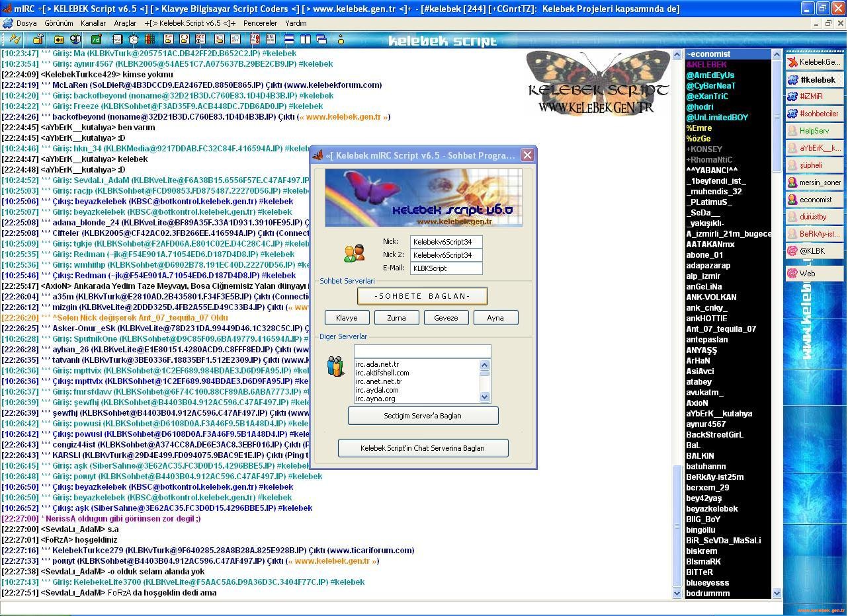Click the Geveze server button
The width and height of the screenshot is (848, 616).
click(x=446, y=318)
